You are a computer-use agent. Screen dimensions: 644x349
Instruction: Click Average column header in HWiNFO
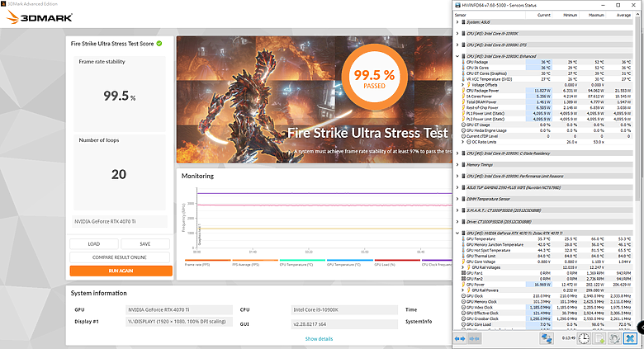point(619,15)
